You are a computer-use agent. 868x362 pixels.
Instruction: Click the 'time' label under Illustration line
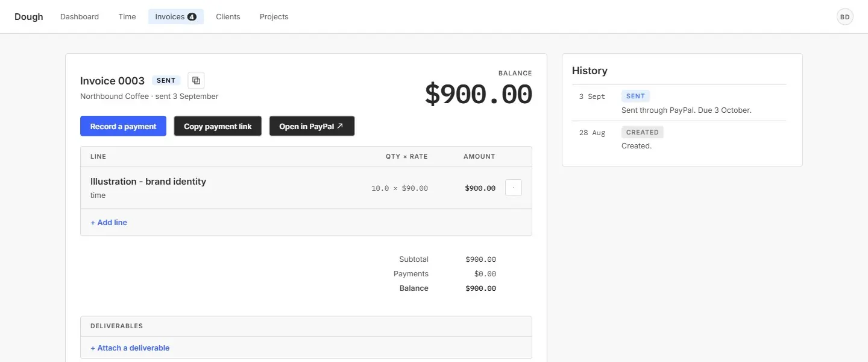98,195
